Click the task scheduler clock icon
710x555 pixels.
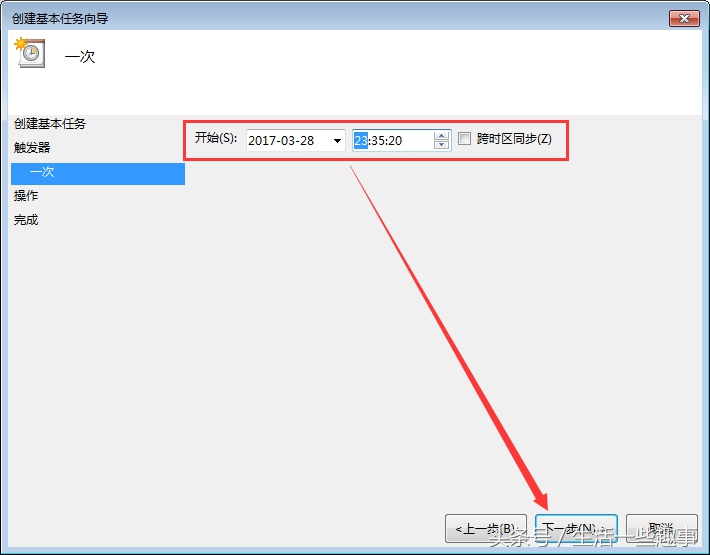tap(30, 53)
